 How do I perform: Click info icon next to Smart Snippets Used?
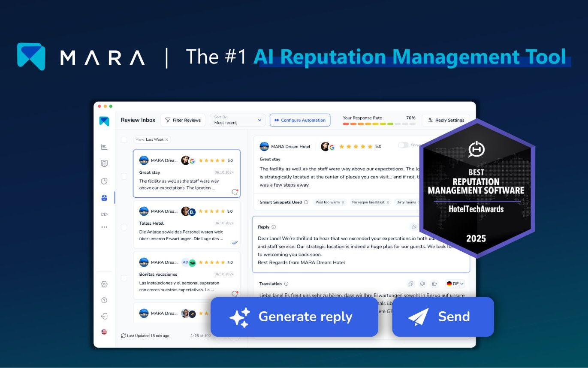coord(306,202)
